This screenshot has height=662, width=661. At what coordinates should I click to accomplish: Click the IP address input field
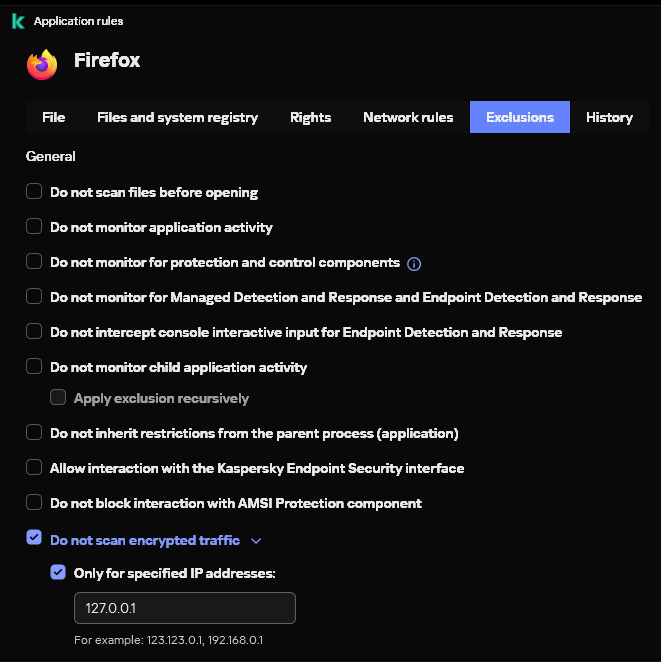(x=185, y=608)
